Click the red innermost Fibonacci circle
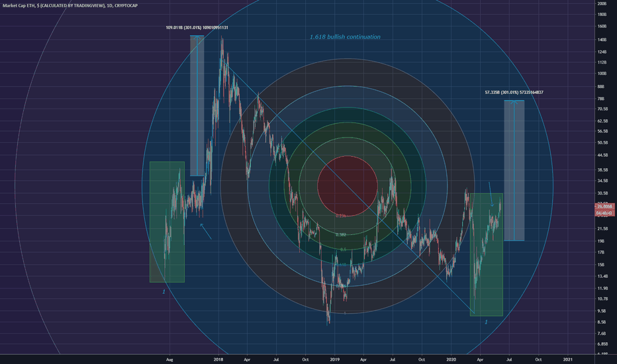The height and width of the screenshot is (364, 617). (348, 186)
